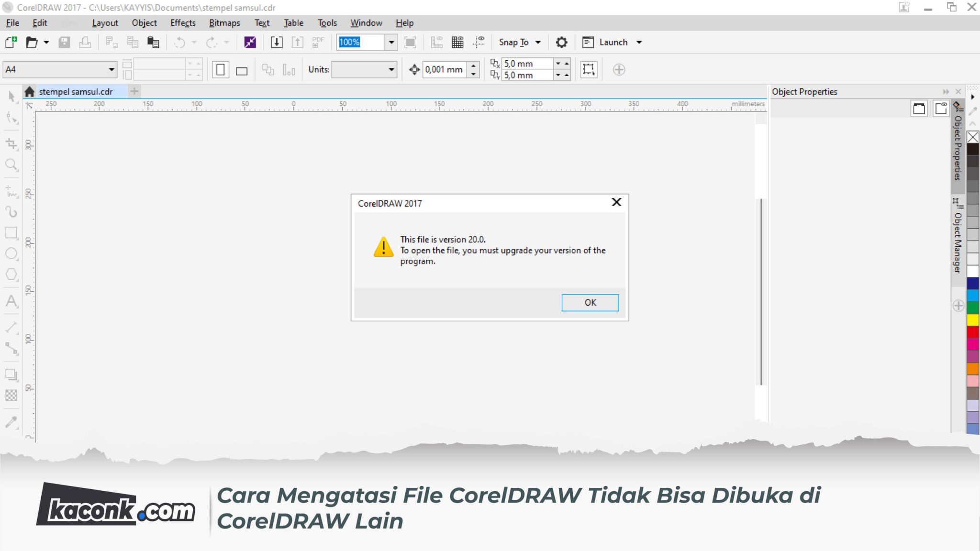Expand the Units combo box
Image resolution: width=980 pixels, height=551 pixels.
(x=391, y=69)
